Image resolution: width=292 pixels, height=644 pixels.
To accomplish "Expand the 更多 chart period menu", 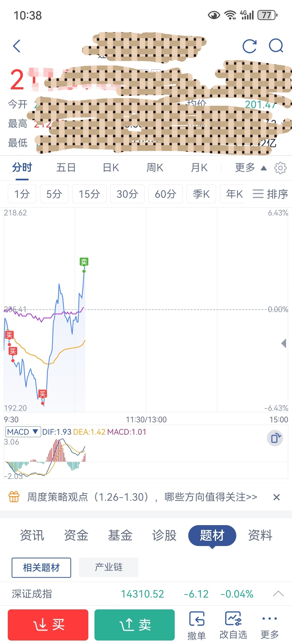I will click(250, 168).
